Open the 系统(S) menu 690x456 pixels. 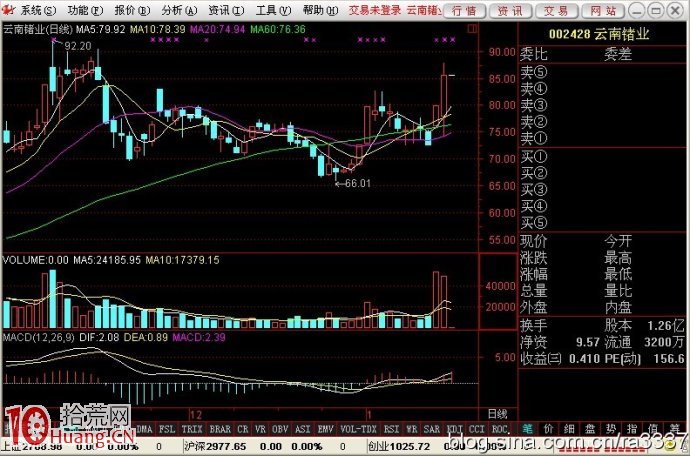[x=39, y=10]
